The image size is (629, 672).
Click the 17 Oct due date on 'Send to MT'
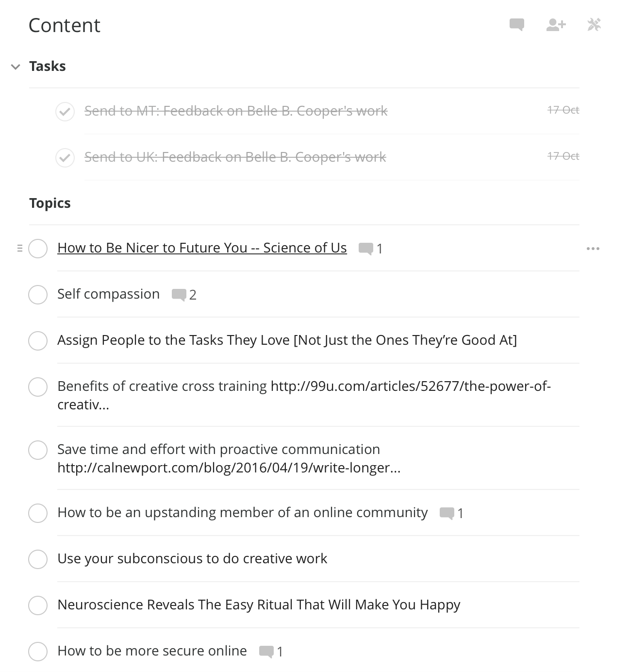coord(563,111)
